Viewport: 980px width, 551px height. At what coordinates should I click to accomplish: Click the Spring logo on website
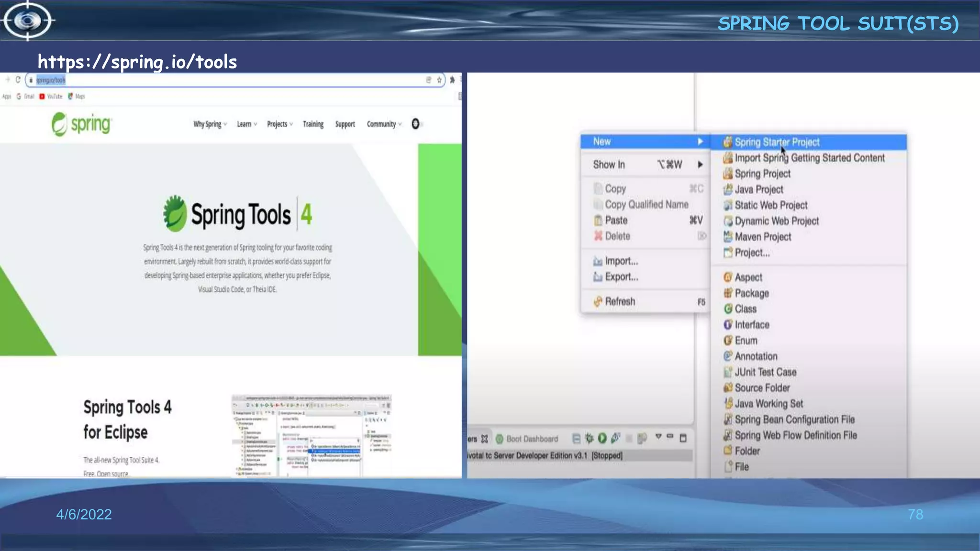[81, 124]
